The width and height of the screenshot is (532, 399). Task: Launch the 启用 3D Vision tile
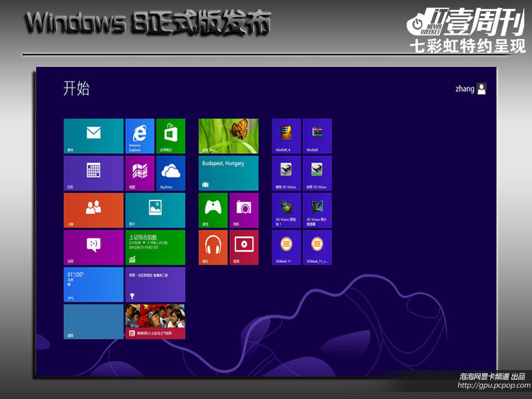pos(317,173)
